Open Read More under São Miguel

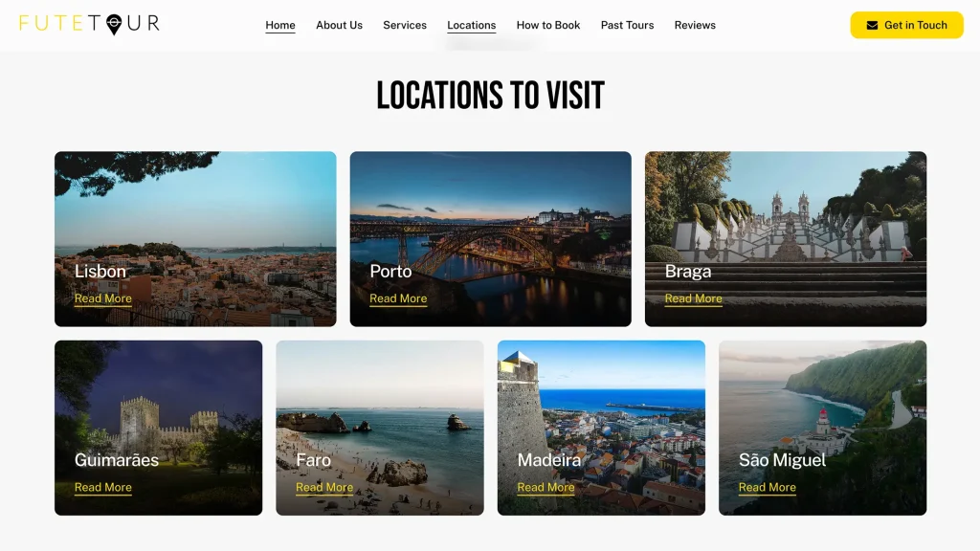point(767,488)
